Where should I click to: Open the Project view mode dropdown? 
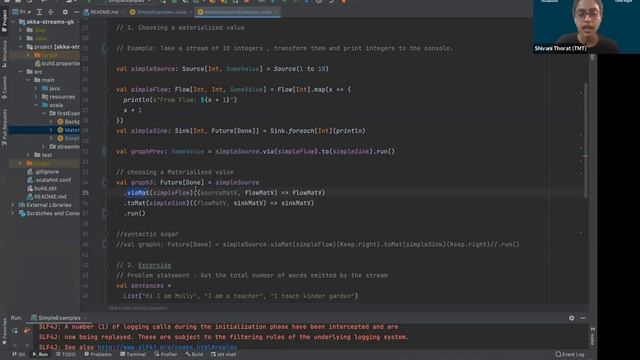pos(22,12)
